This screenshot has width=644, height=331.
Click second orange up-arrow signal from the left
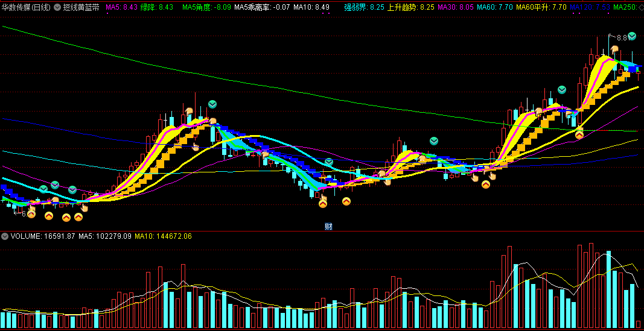pyautogui.click(x=49, y=215)
